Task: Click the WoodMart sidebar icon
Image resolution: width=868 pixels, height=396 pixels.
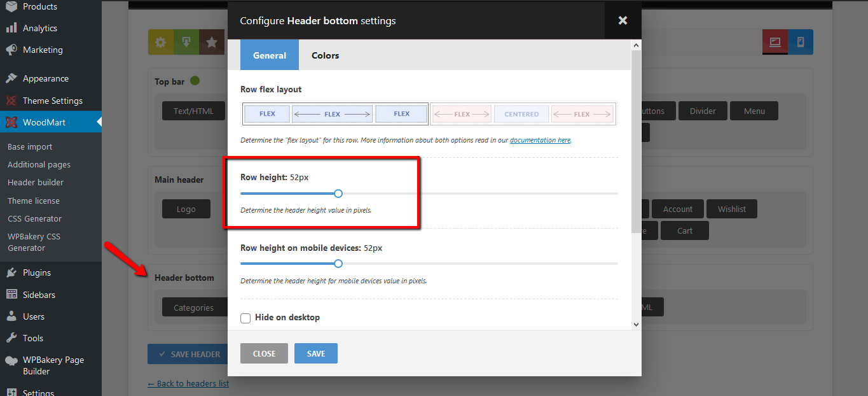Action: pos(11,122)
